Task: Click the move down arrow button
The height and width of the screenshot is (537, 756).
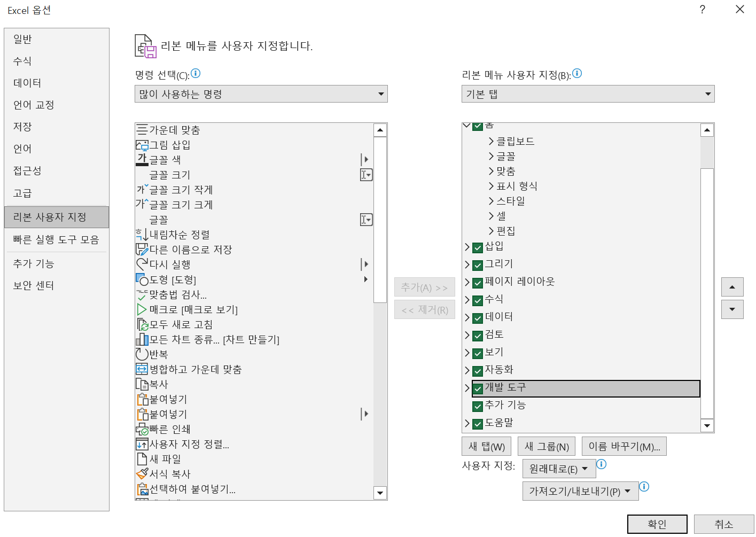Action: [732, 309]
